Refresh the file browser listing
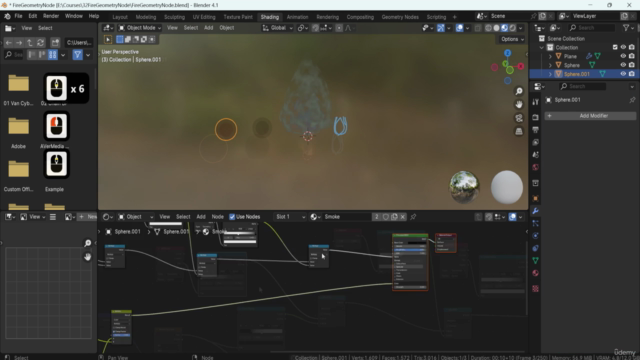640x360 pixels. (x=40, y=42)
